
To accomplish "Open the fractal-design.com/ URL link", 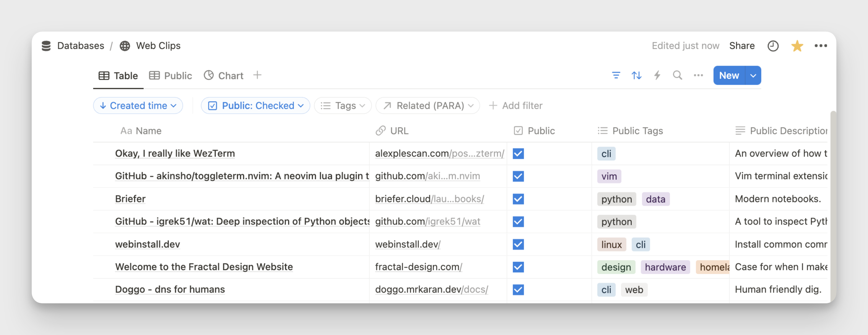I will coord(419,267).
